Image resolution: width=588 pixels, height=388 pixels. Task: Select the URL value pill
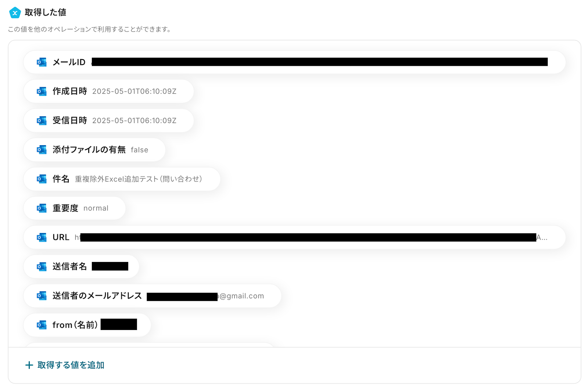coord(294,237)
